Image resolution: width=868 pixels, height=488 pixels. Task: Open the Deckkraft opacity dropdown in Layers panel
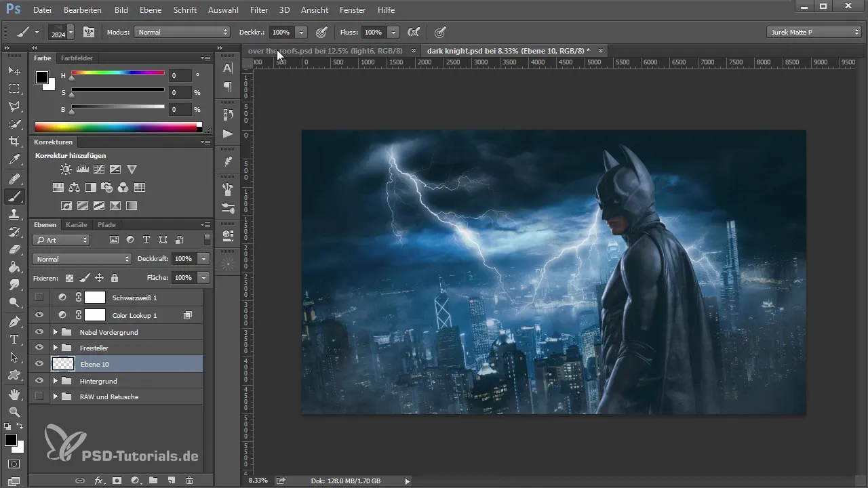(x=204, y=259)
